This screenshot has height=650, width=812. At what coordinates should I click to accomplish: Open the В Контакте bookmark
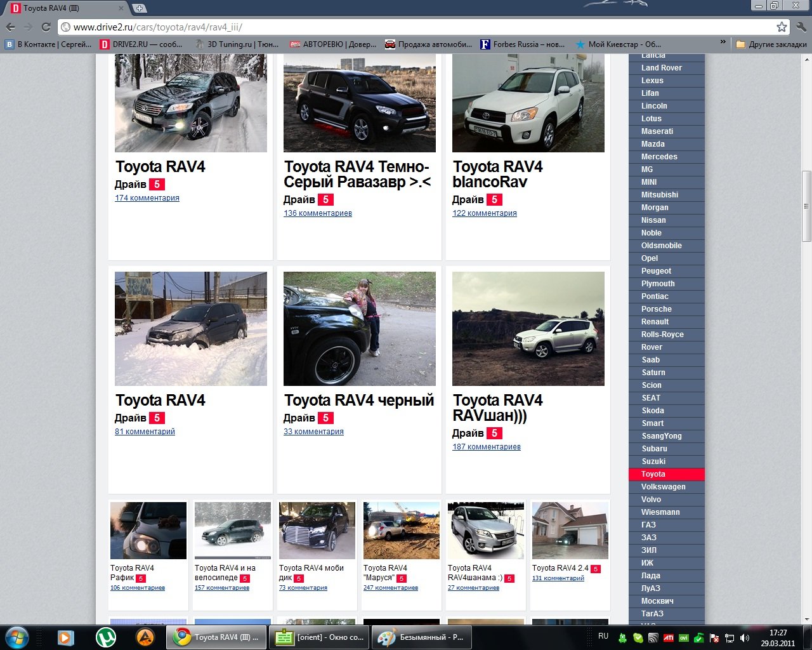click(48, 44)
